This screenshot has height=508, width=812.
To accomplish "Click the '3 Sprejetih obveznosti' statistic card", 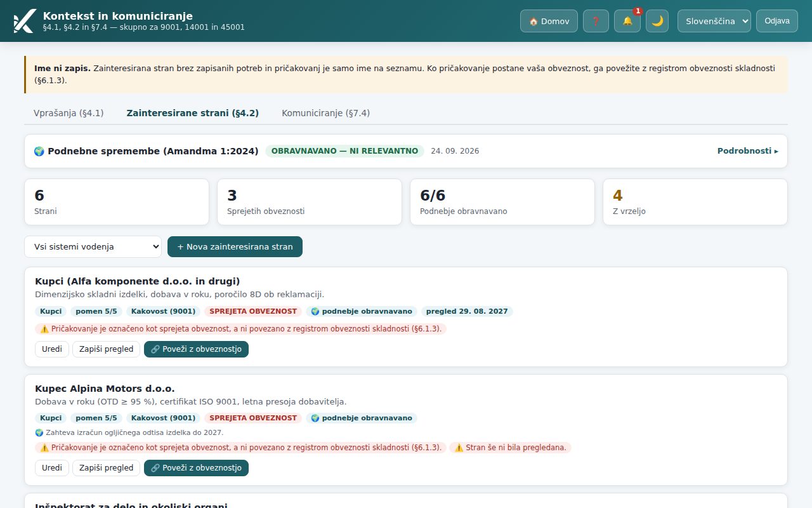I will pyautogui.click(x=310, y=202).
